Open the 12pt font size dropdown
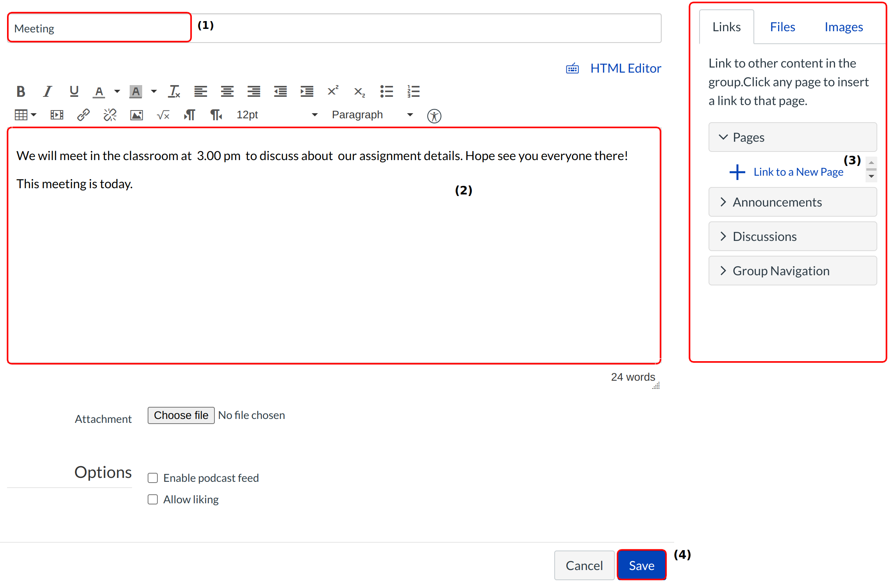The width and height of the screenshot is (889, 588). coord(277,115)
